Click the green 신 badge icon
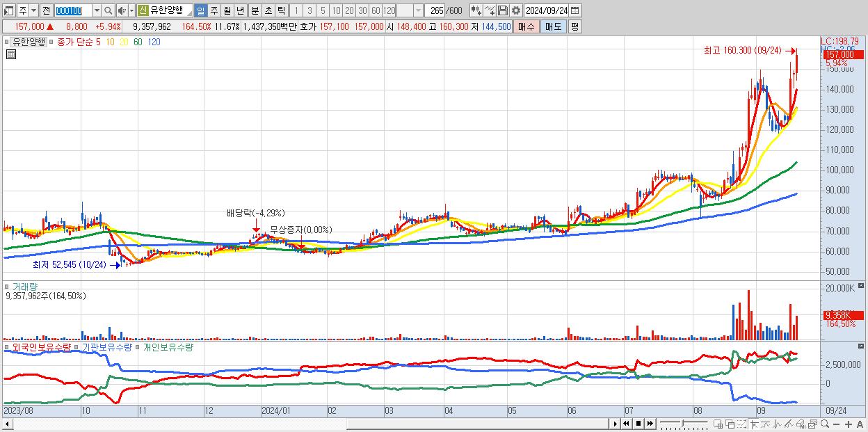 143,10
